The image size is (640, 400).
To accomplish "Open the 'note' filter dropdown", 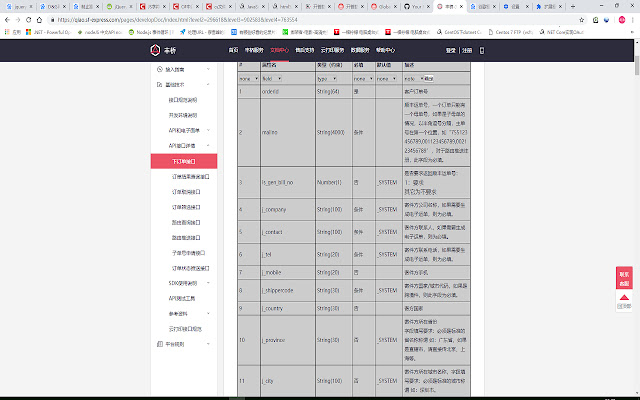I will 413,78.
